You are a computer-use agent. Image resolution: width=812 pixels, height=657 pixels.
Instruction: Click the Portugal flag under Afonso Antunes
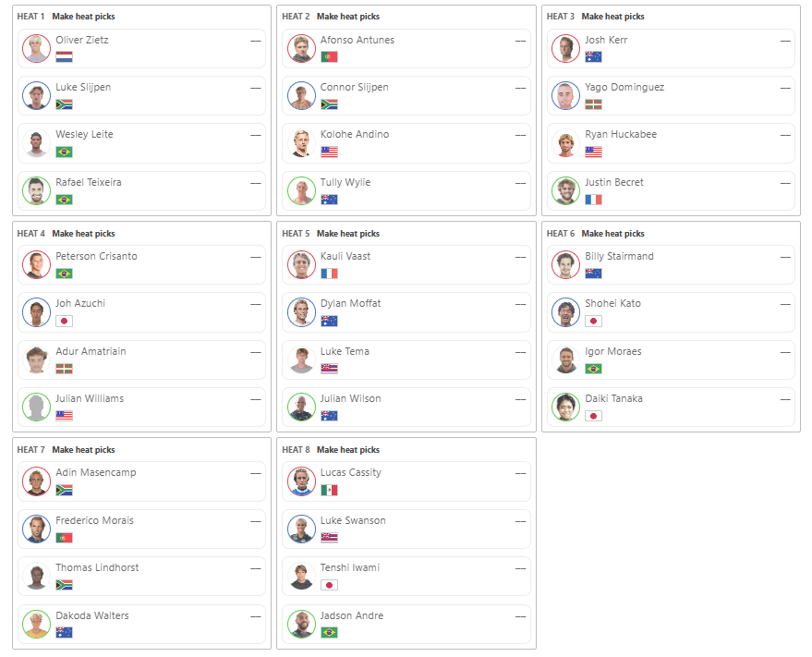pyautogui.click(x=329, y=57)
